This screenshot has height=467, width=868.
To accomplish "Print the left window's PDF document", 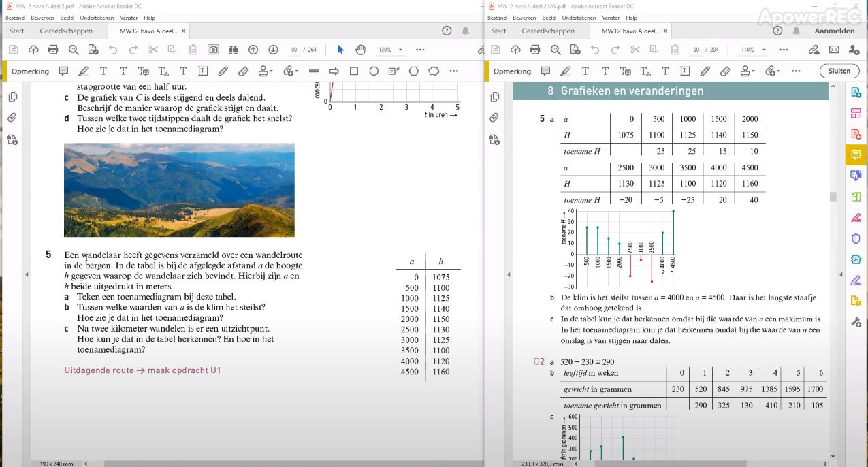I will (x=53, y=50).
